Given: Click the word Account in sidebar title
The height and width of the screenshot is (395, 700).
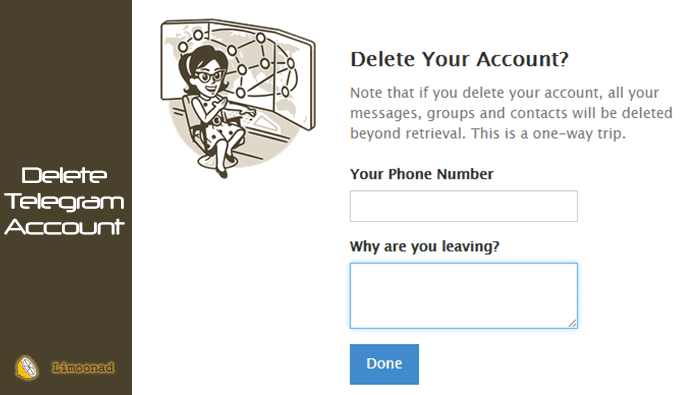Looking at the screenshot, I should pos(65,227).
